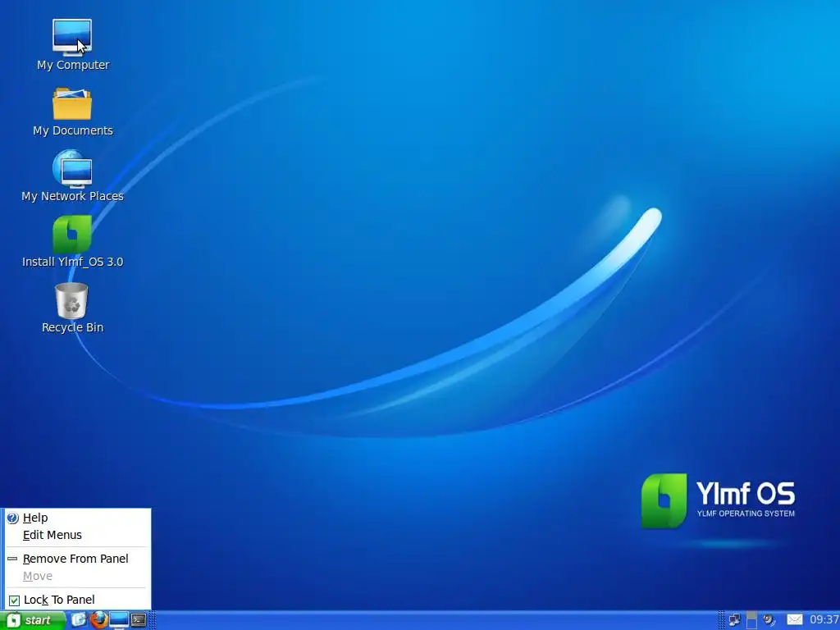Screen dimensions: 840x630
Task: Select the My Computer desktop icon
Action: (72, 38)
